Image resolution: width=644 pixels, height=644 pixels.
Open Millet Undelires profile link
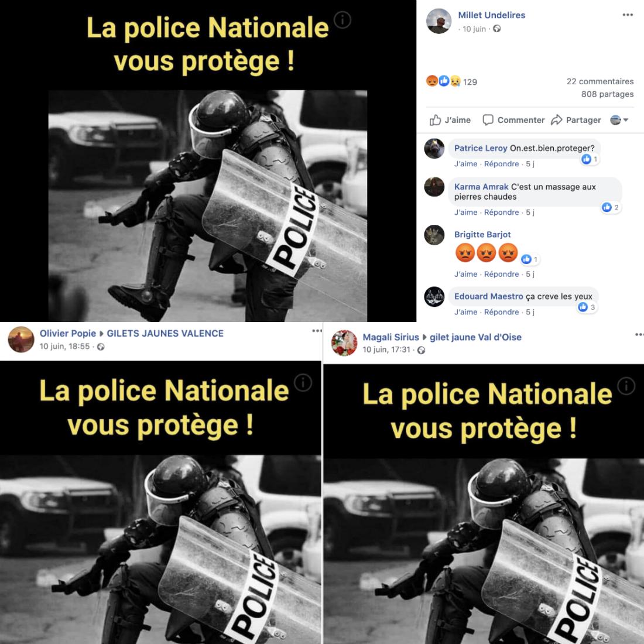[x=491, y=15]
